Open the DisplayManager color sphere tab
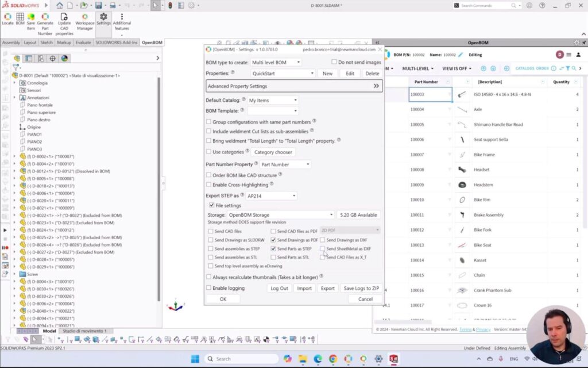This screenshot has width=588, height=368. [64, 58]
